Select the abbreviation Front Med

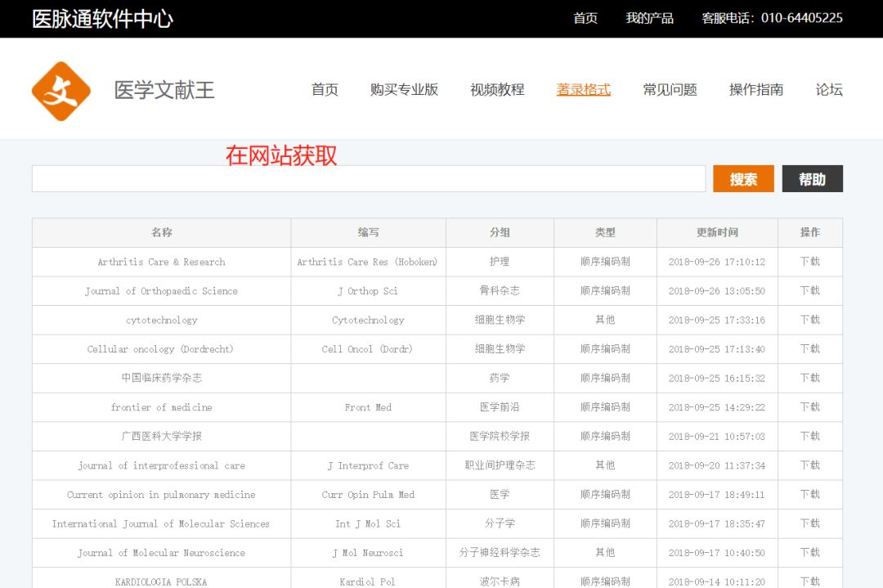368,407
